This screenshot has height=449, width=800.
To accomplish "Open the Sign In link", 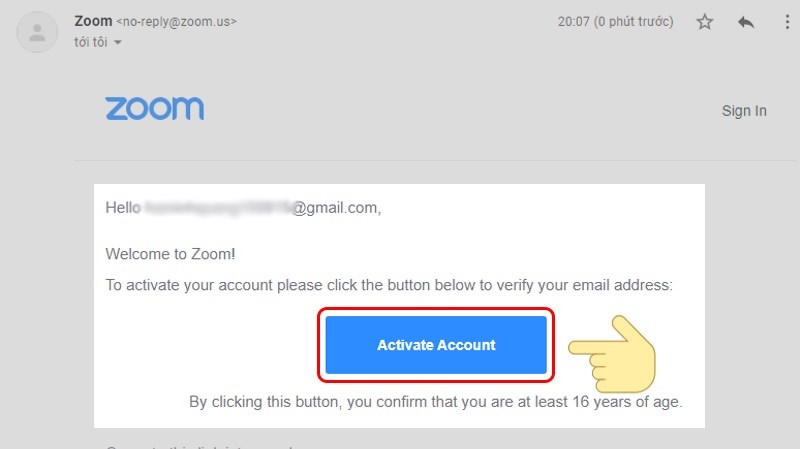I will tap(744, 111).
